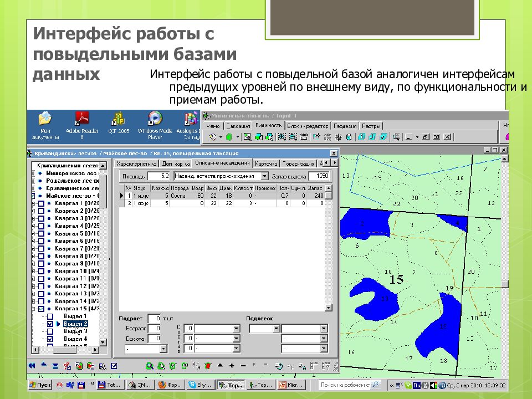532x399 pixels.
Task: Uncheck the Квартал 15 checkbox
Action: 41,309
